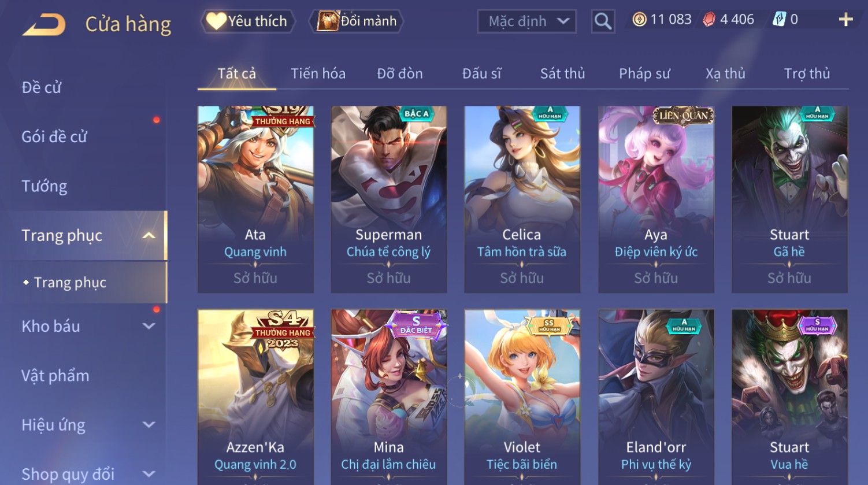
Task: Select Stuart Gã hề skin card
Action: (789, 199)
